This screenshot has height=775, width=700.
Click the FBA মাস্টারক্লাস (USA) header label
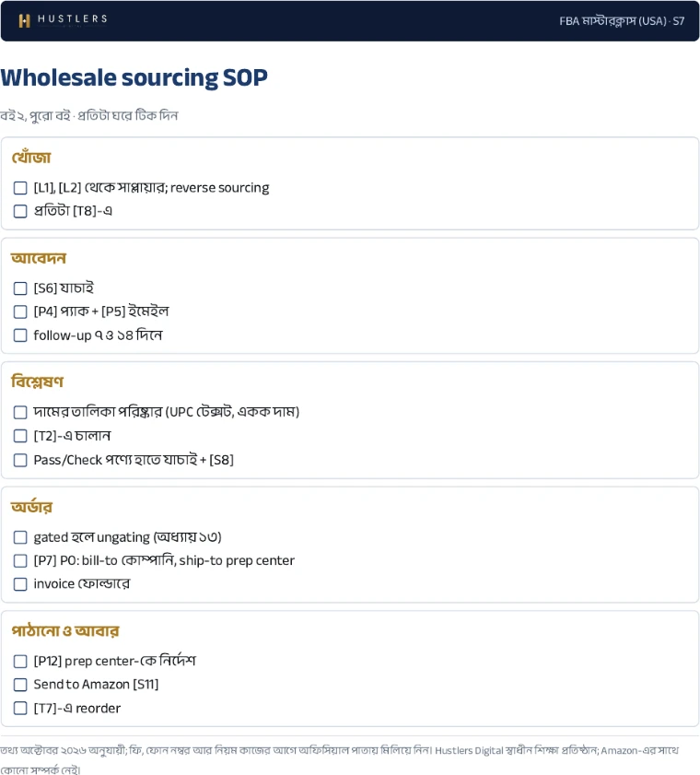[622, 21]
